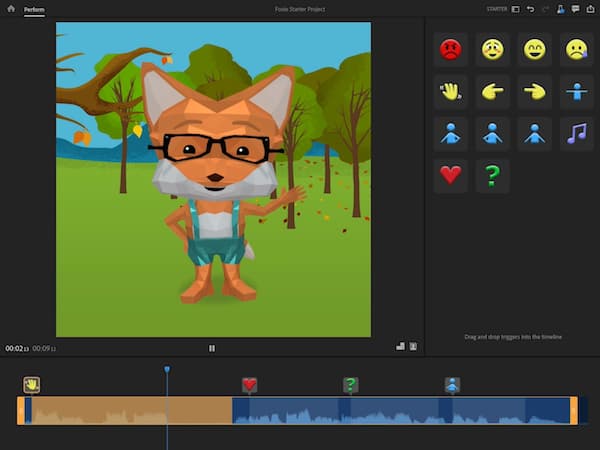Click the current time 00:02 display
600x450 pixels.
click(17, 348)
